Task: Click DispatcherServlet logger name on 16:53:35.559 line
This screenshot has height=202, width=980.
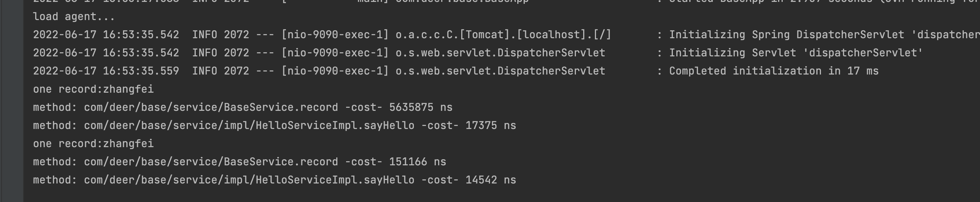Action: click(x=500, y=71)
